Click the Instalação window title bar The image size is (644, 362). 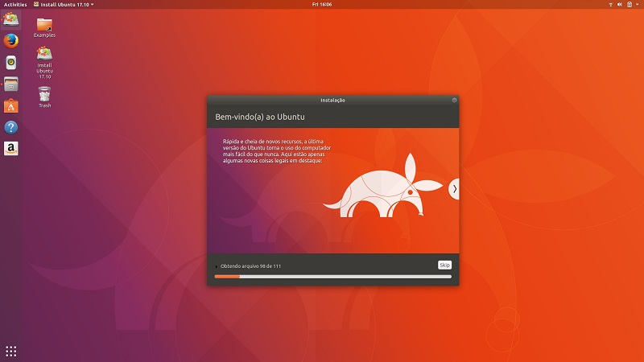pos(332,100)
